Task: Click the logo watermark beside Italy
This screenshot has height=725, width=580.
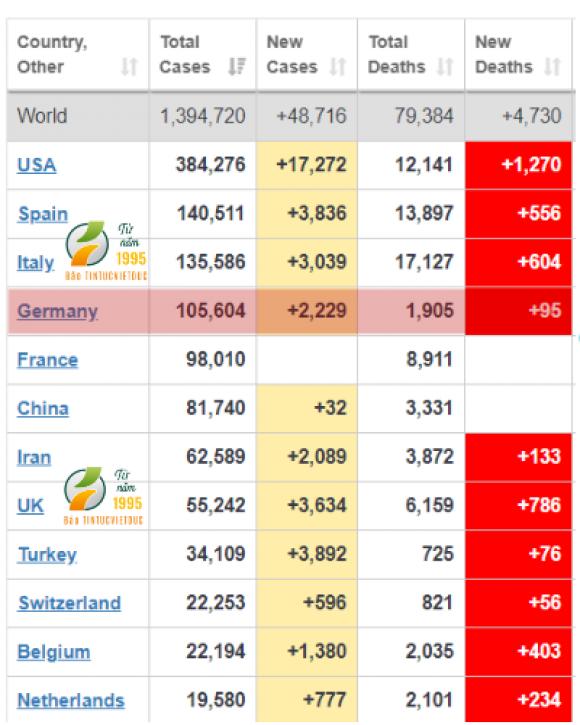Action: 106,251
